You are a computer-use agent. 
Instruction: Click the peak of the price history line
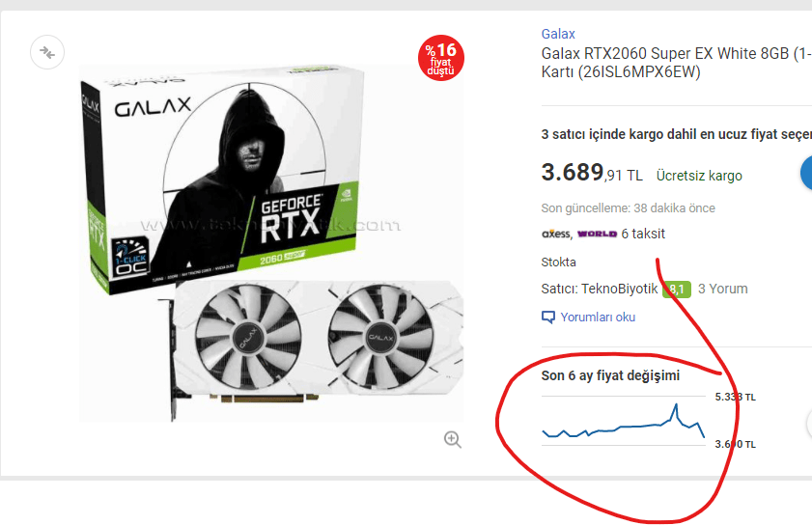point(676,405)
